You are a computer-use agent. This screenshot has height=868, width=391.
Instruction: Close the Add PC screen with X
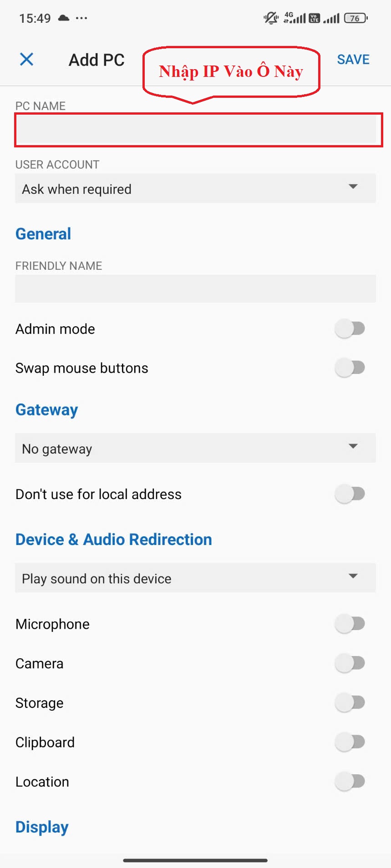[27, 59]
